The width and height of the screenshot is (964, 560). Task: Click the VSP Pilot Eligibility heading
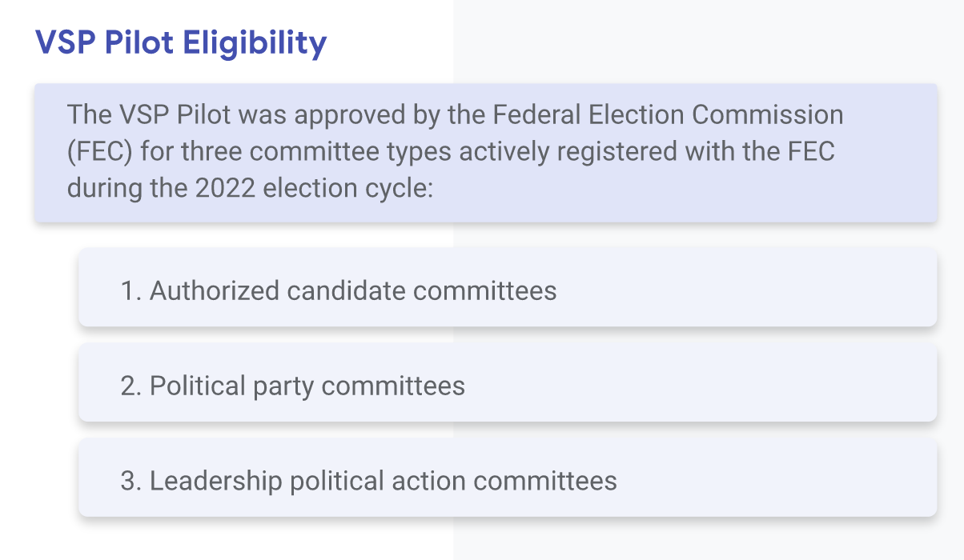point(181,42)
